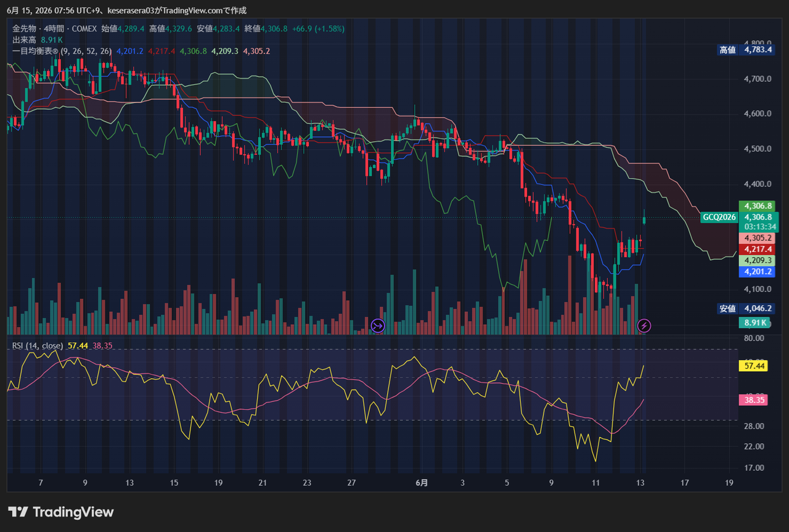This screenshot has height=532, width=789.
Task: Click the 4,700.0 price axis label
Action: 758,79
